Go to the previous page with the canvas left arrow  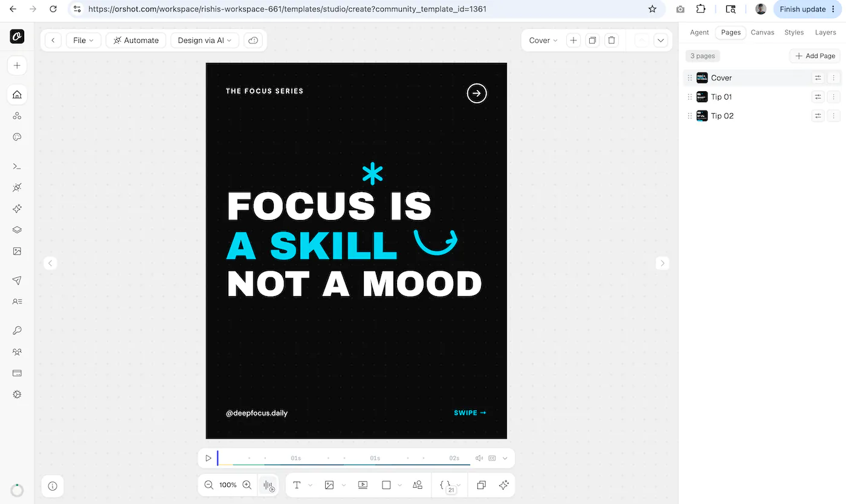[50, 263]
